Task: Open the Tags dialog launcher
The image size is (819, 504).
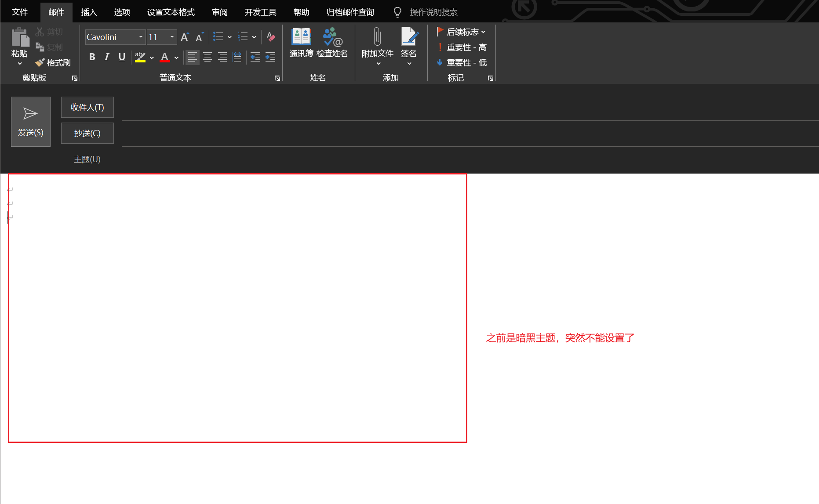Action: pyautogui.click(x=491, y=78)
